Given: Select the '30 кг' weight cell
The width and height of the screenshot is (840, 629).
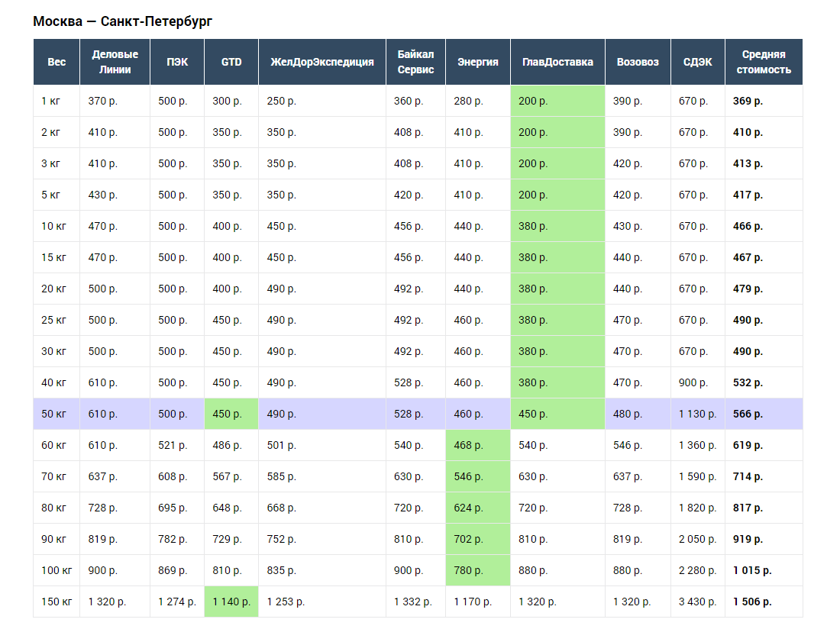Looking at the screenshot, I should (x=57, y=351).
